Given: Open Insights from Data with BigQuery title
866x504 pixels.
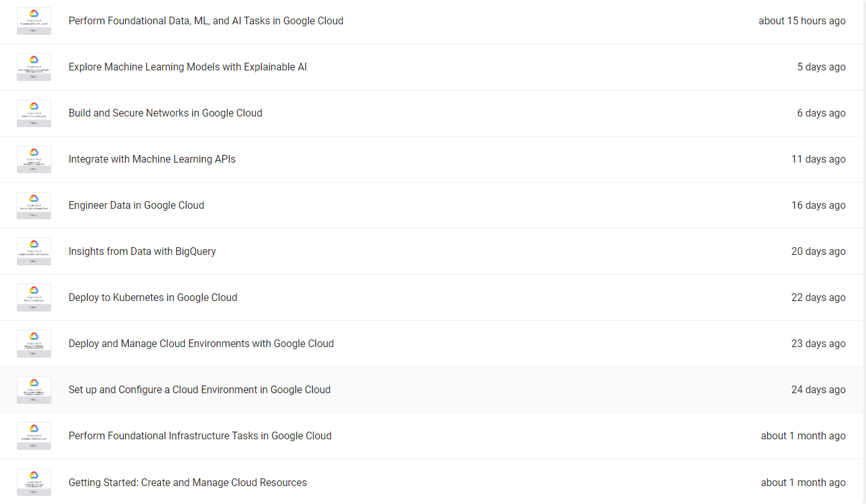Looking at the screenshot, I should click(142, 252).
